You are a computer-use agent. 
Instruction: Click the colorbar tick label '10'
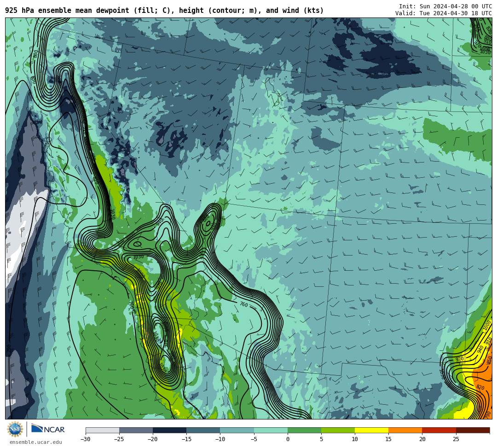point(355,439)
